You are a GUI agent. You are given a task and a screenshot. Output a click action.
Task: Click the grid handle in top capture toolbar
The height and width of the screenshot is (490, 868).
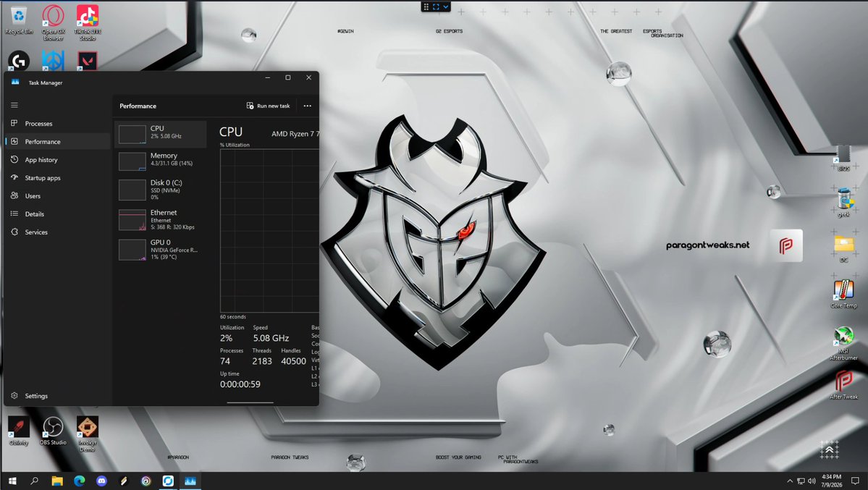coord(426,7)
